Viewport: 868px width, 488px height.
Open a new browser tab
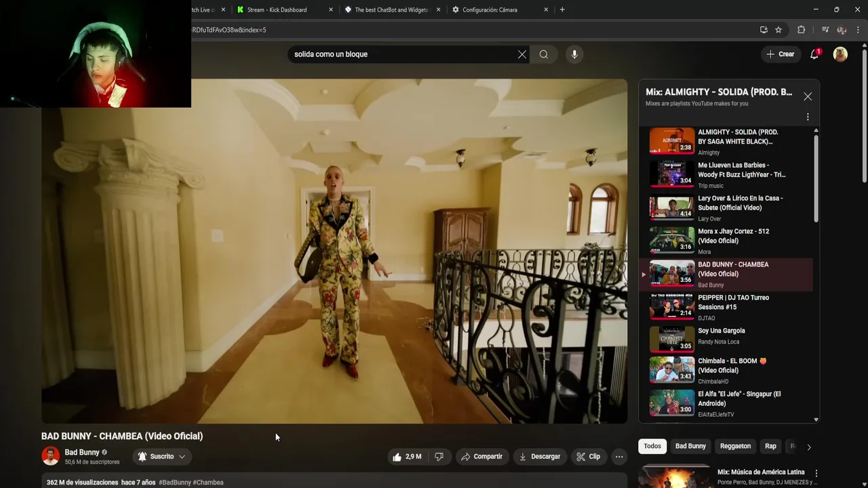click(x=562, y=9)
